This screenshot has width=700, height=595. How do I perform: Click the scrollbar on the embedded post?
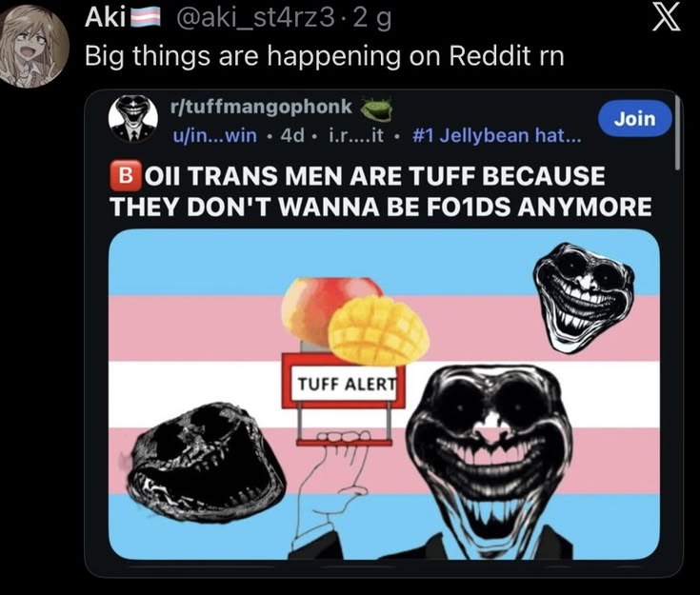[x=678, y=133]
